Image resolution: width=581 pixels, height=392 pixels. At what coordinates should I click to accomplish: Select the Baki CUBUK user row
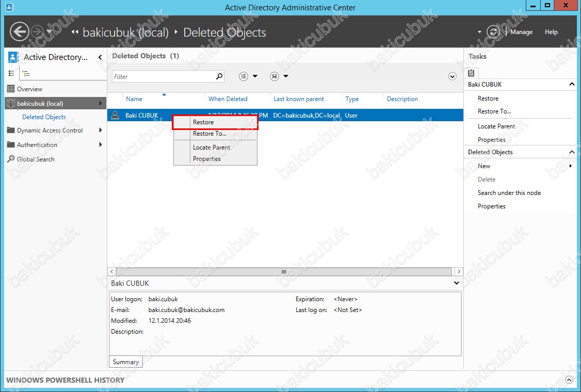(x=285, y=115)
